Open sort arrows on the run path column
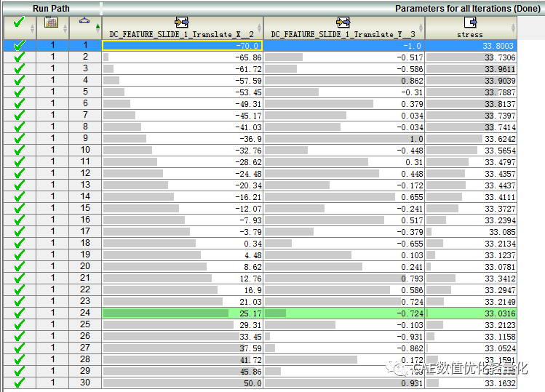Image resolution: width=545 pixels, height=392 pixels. (x=65, y=28)
